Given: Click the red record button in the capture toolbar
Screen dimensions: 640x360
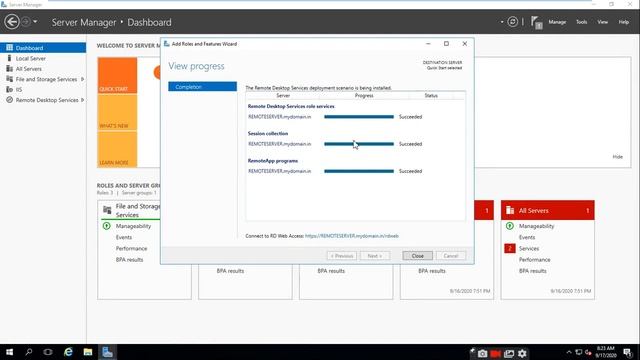Looking at the screenshot, I should 496,353.
